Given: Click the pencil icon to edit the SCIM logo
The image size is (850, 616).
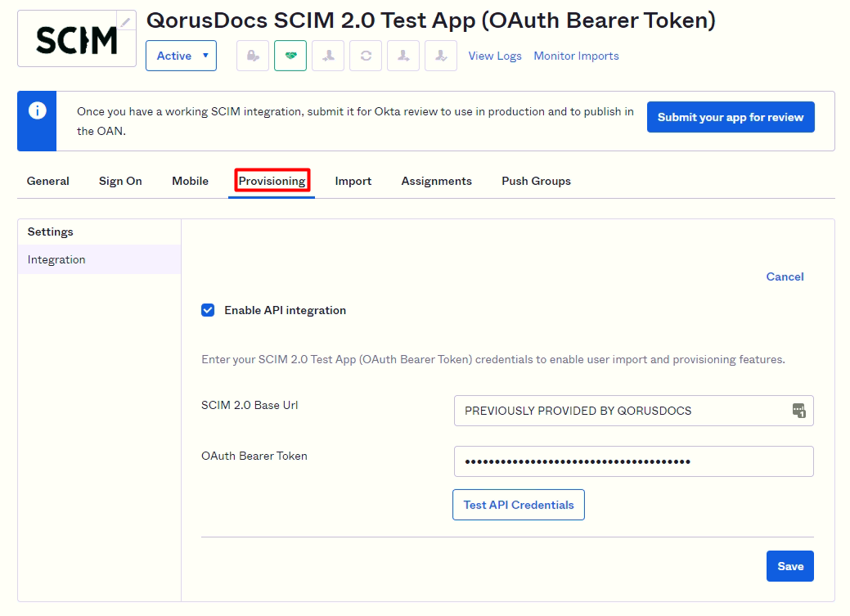Looking at the screenshot, I should click(x=126, y=22).
